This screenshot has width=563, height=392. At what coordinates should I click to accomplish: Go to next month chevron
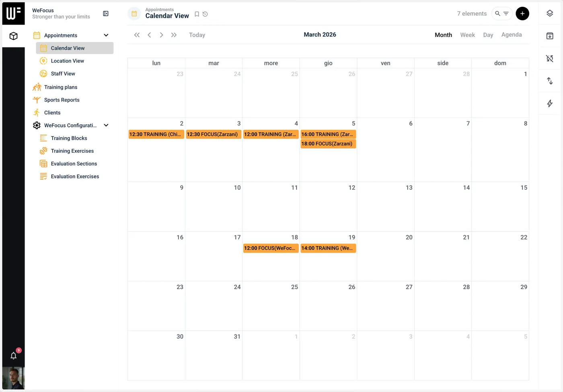(x=161, y=35)
